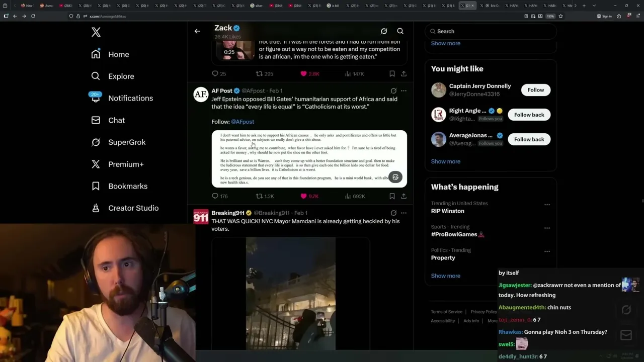Open more options for Property trend
Viewport: 644px width, 362px height.
pos(547,251)
